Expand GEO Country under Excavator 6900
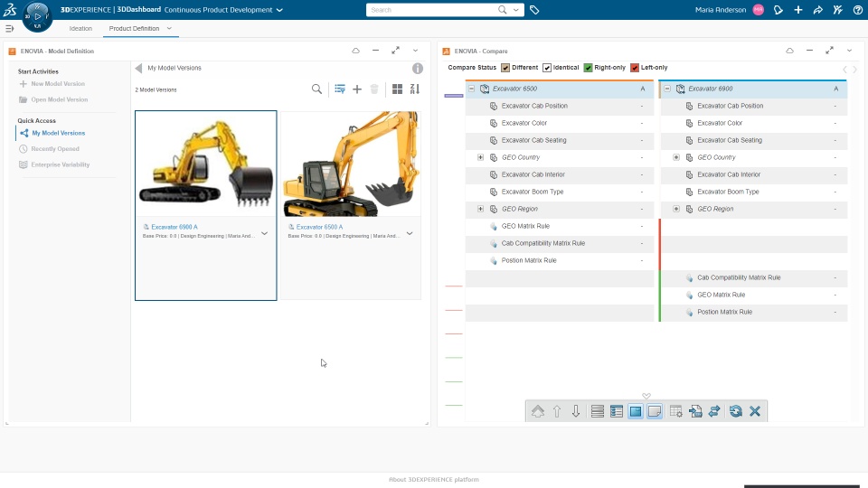Screen dimensions: 868x488 [x=676, y=157]
